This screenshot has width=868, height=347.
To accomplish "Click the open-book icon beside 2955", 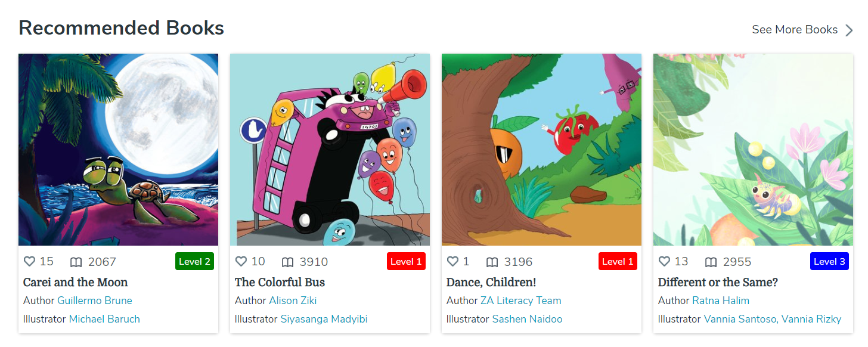I will tap(711, 262).
